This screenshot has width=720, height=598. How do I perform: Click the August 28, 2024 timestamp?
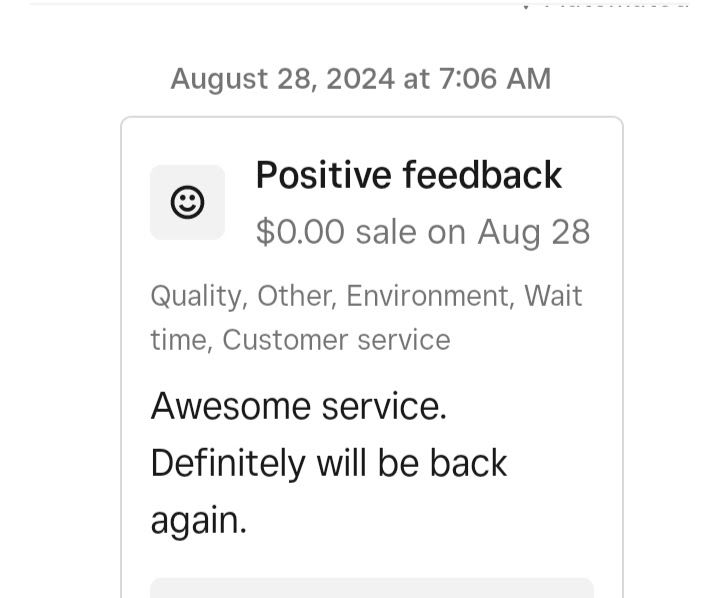pos(360,79)
